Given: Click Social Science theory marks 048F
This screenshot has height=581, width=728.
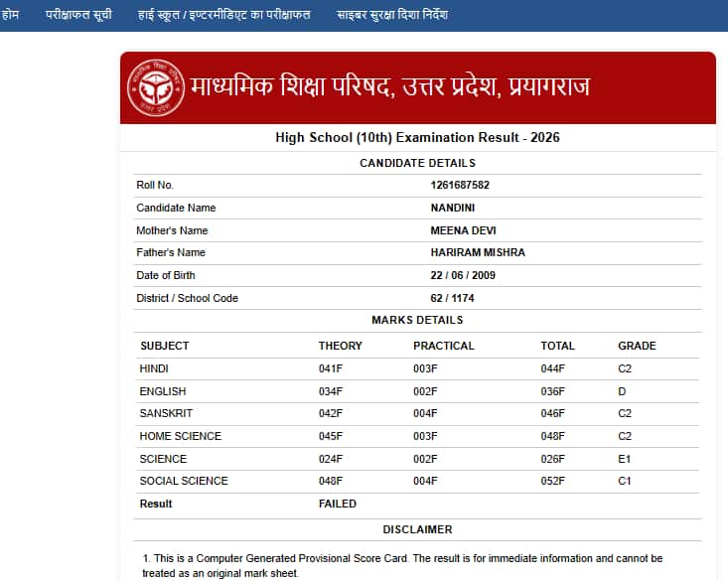Looking at the screenshot, I should [331, 481].
